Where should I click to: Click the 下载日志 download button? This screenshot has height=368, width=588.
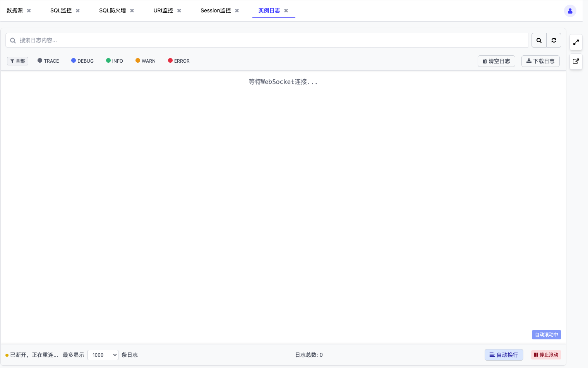(x=540, y=61)
